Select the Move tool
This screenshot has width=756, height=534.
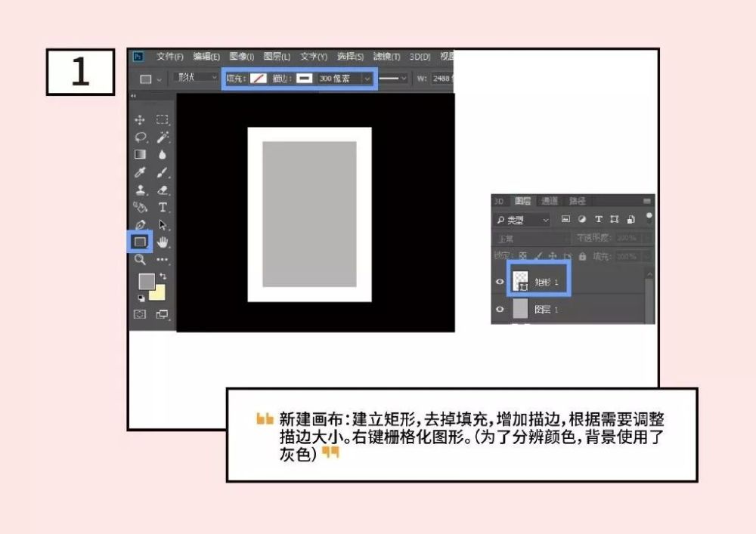click(140, 120)
